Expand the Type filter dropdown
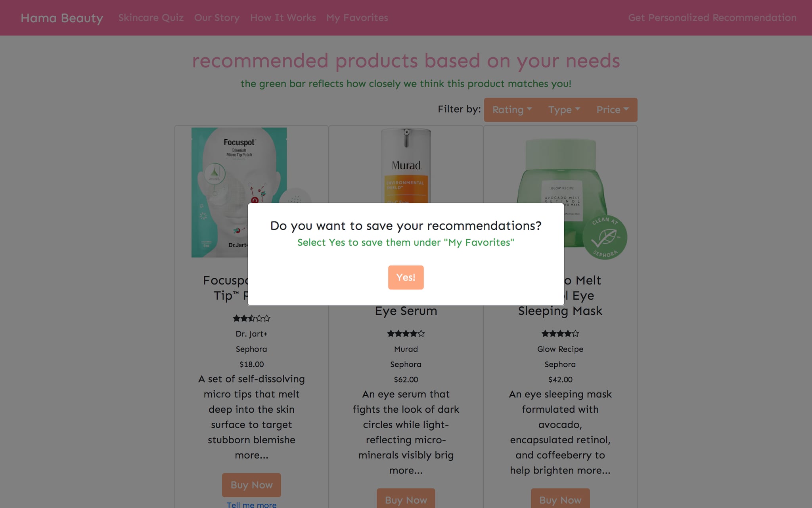This screenshot has width=812, height=508. 564,110
